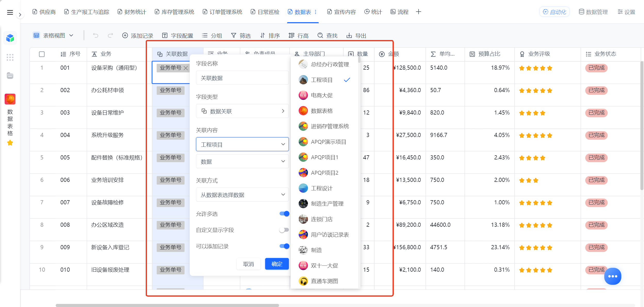Open the 设置 settings link
The width and height of the screenshot is (644, 307).
pos(626,12)
